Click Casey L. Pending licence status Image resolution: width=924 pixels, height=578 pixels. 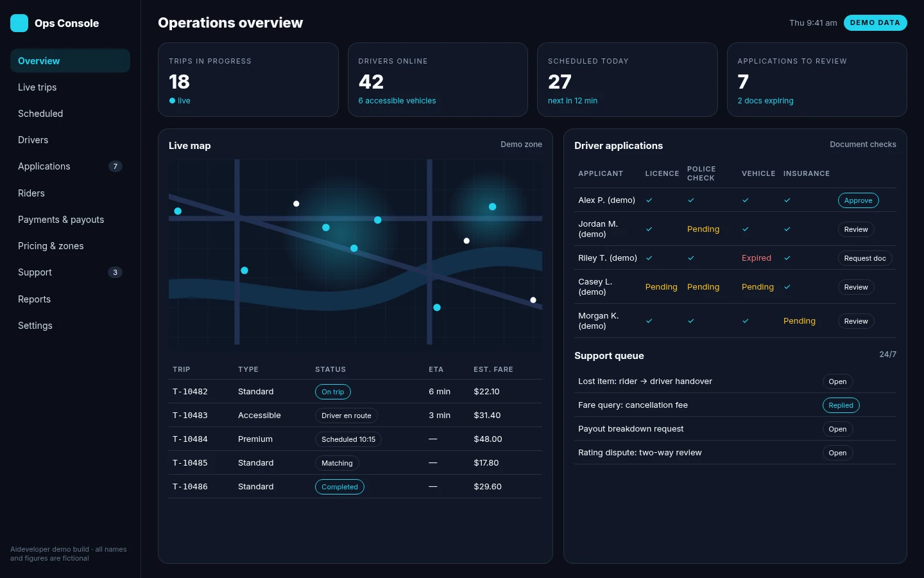(661, 287)
